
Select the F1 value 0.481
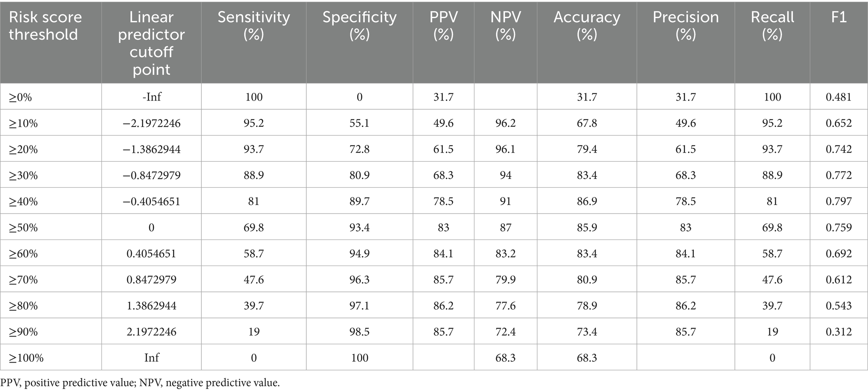click(839, 97)
